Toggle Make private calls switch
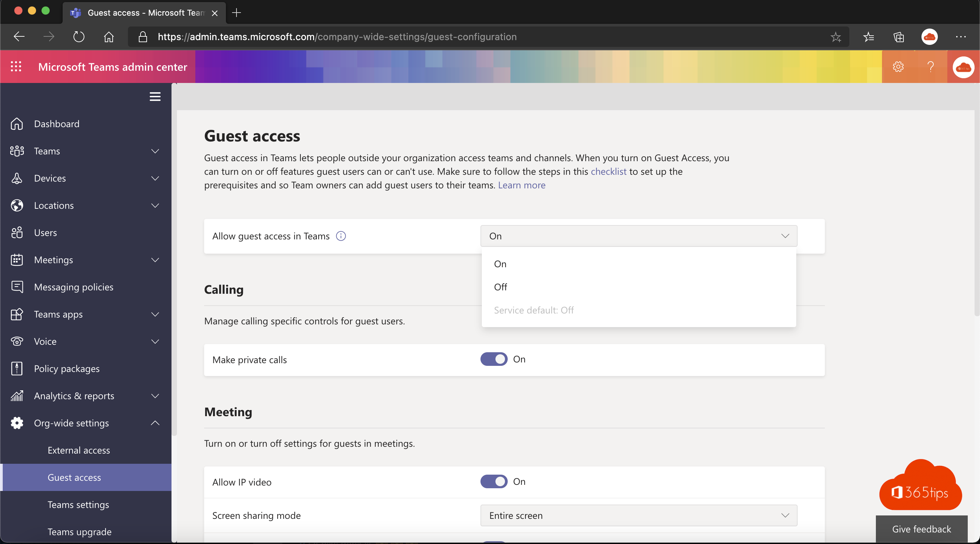The height and width of the screenshot is (544, 980). [494, 359]
